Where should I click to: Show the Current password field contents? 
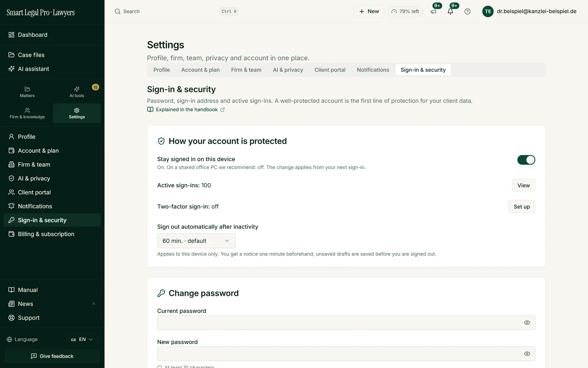coord(527,323)
